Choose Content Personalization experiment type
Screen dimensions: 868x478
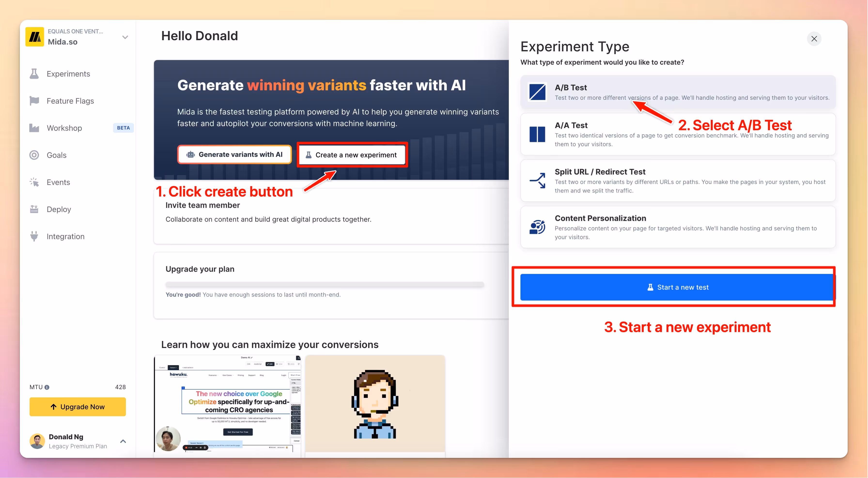pyautogui.click(x=678, y=227)
